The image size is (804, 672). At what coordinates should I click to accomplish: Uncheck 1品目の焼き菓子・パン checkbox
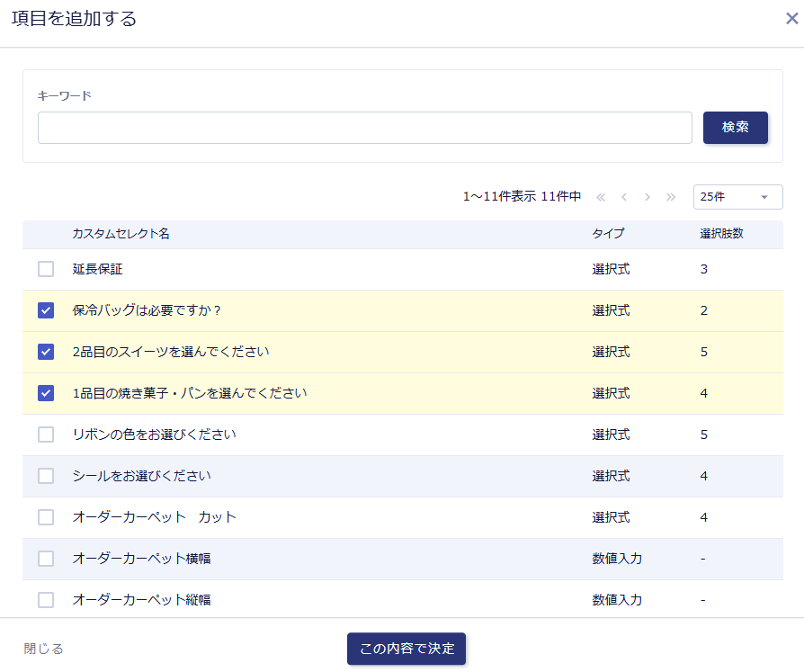click(46, 393)
